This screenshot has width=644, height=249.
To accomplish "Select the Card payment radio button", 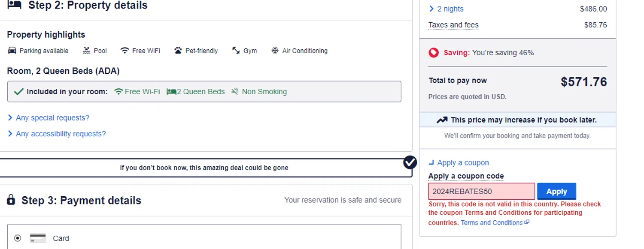I will pyautogui.click(x=18, y=238).
